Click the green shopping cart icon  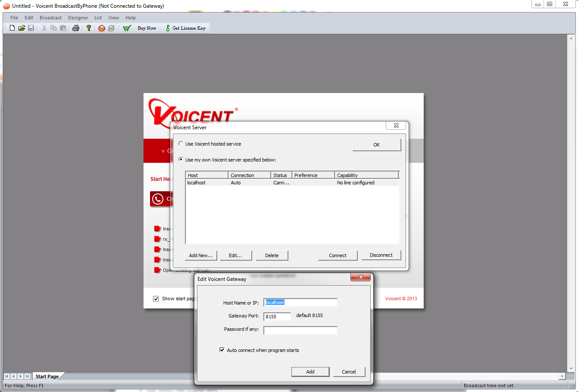click(x=127, y=28)
